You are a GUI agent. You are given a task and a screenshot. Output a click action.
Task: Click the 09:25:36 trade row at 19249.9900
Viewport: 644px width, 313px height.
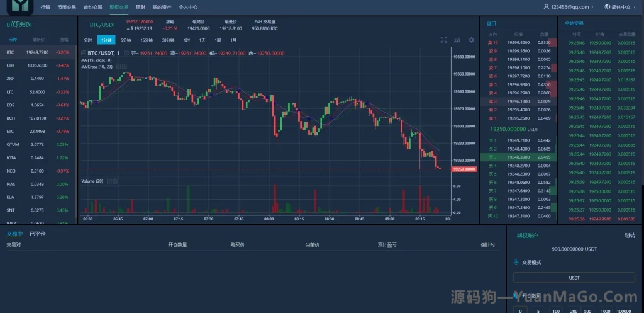601,219
